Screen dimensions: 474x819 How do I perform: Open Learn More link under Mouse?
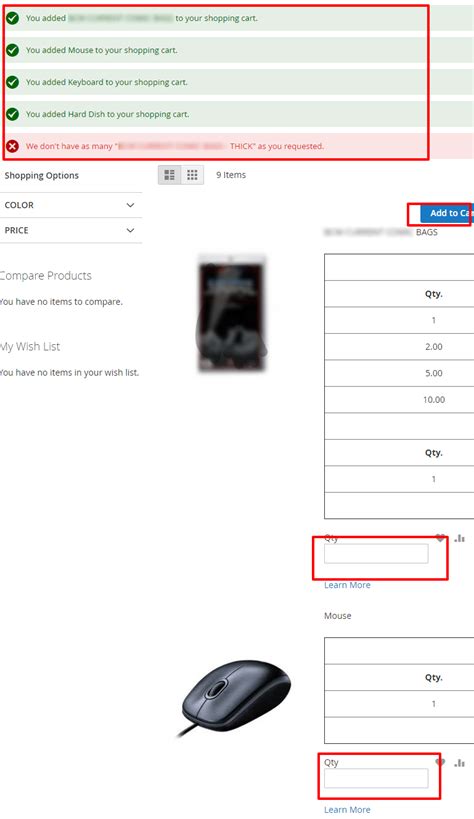(x=347, y=810)
